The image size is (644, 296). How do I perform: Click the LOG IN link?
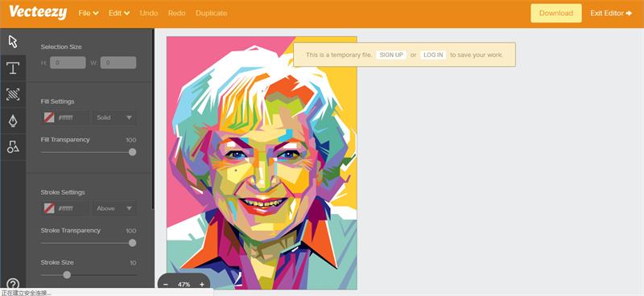433,55
